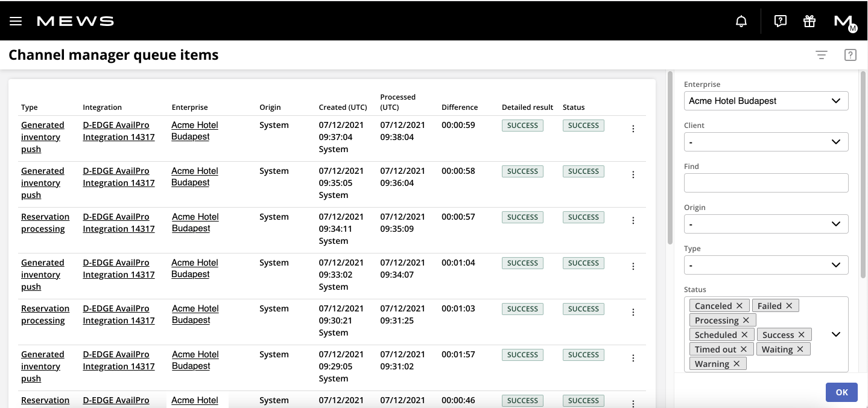Image resolution: width=868 pixels, height=408 pixels.
Task: Open Generated inventory push created 09:37:04
Action: tap(42, 137)
